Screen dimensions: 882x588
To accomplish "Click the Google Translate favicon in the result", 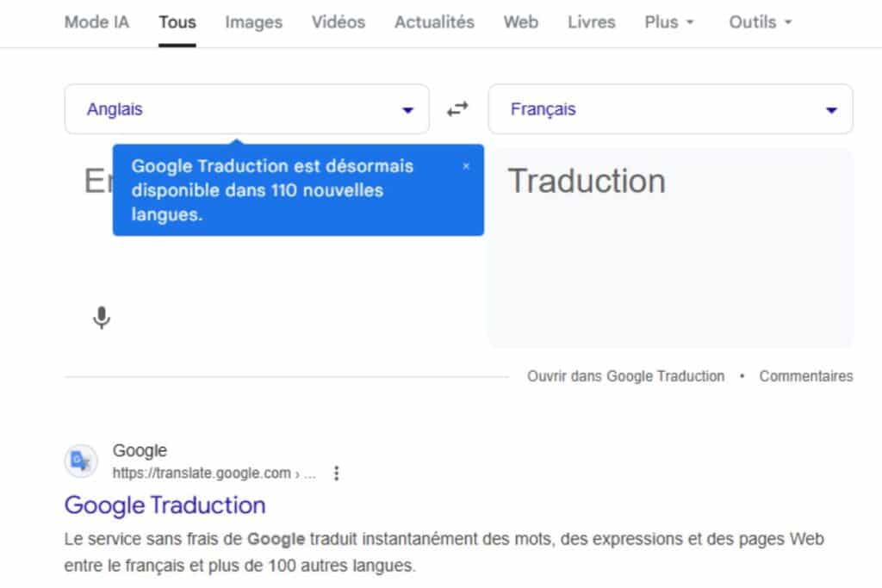I will point(81,461).
